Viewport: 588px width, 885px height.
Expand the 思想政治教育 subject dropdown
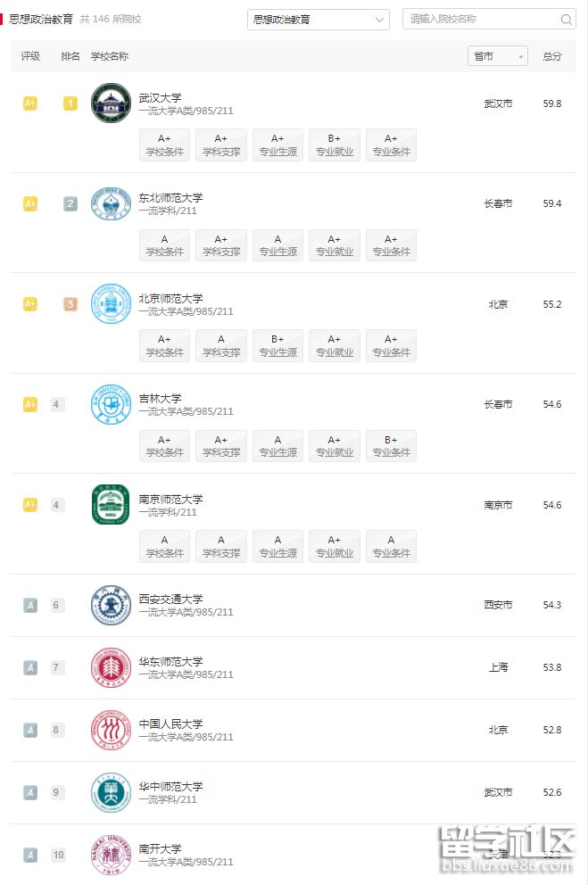click(318, 20)
